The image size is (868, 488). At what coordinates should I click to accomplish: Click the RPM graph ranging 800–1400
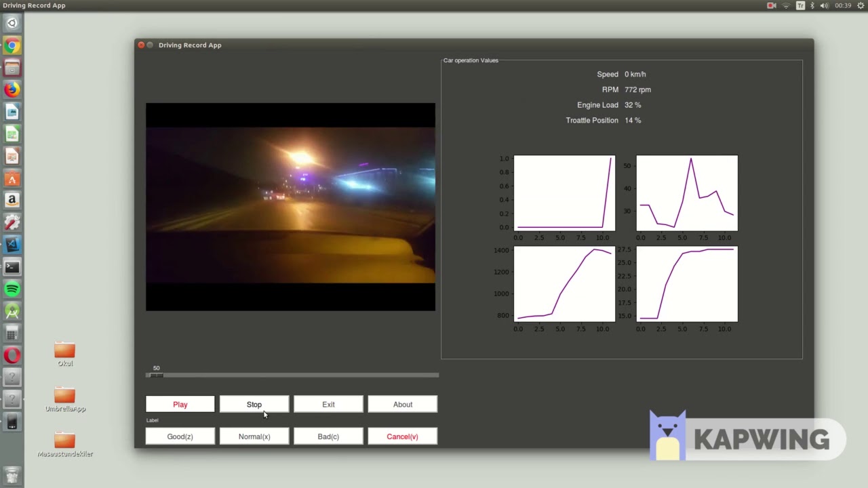click(564, 284)
